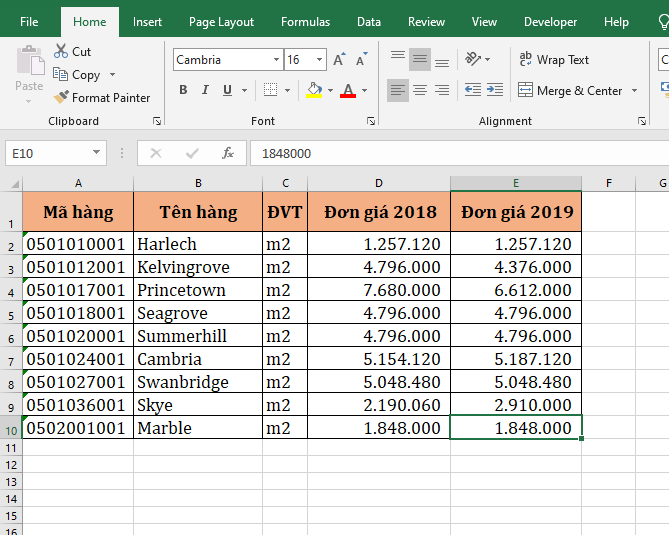Open the File menu

29,22
